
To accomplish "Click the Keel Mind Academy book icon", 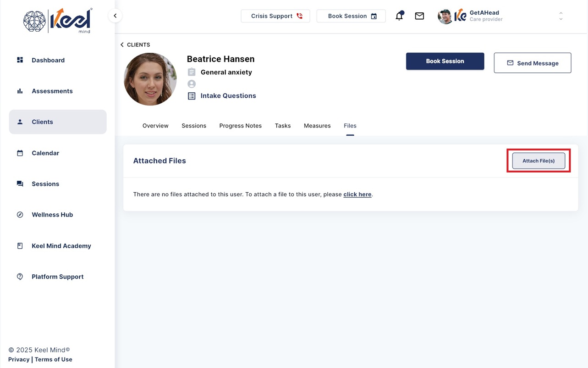I will coord(20,246).
